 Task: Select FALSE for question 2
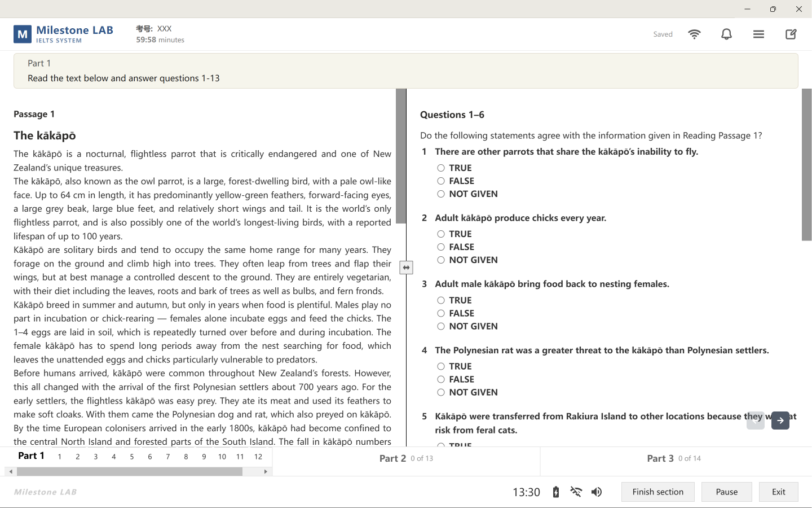point(441,247)
